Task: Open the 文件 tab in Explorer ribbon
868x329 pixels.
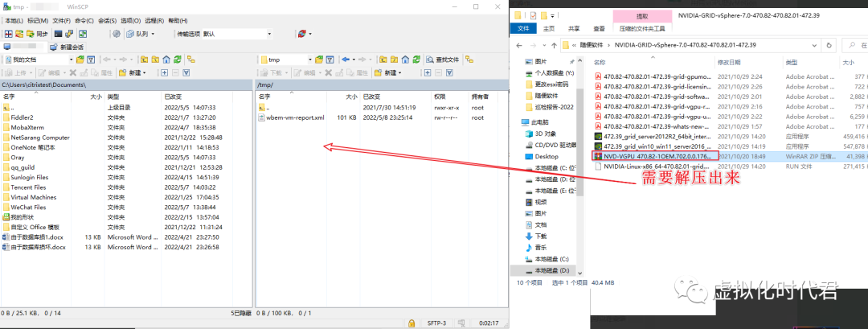Action: 523,28
